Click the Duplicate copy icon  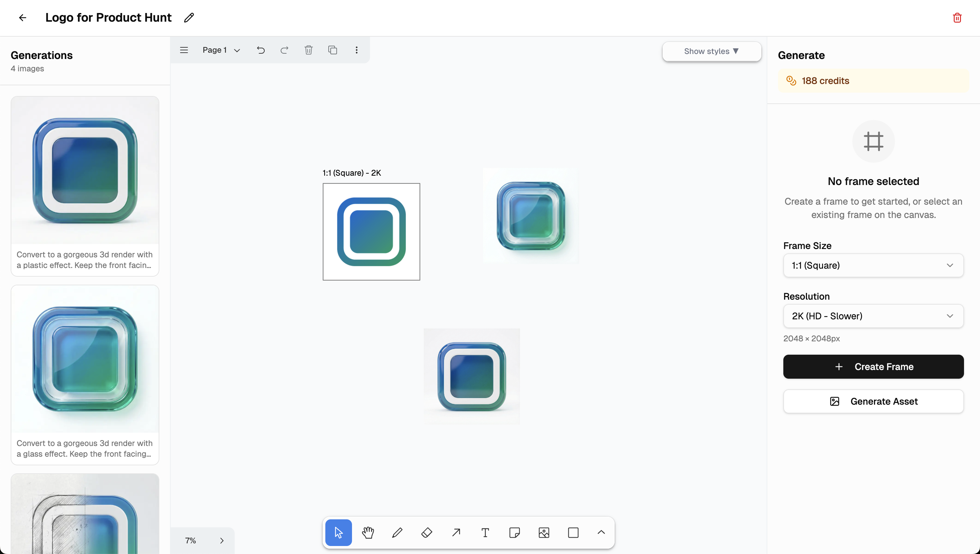(x=333, y=50)
